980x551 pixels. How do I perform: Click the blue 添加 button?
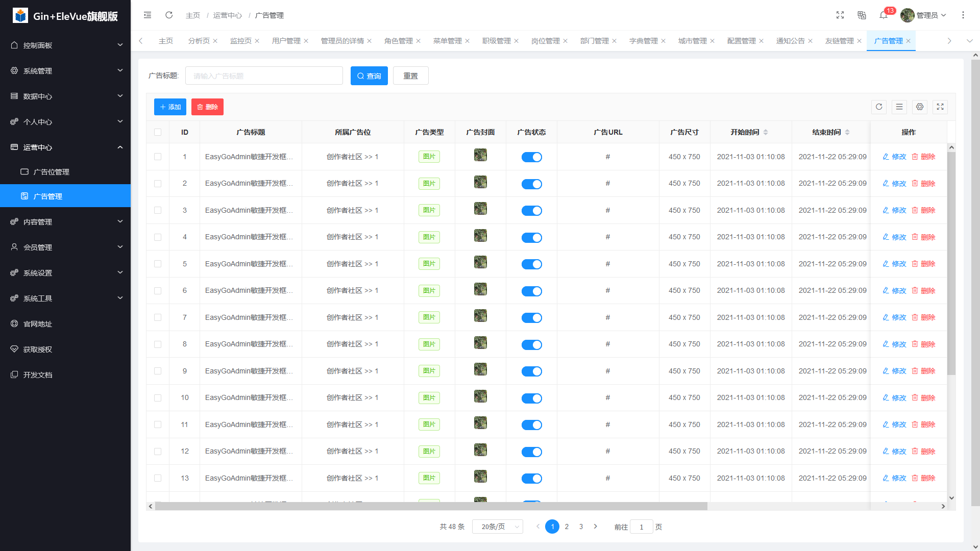tap(170, 107)
